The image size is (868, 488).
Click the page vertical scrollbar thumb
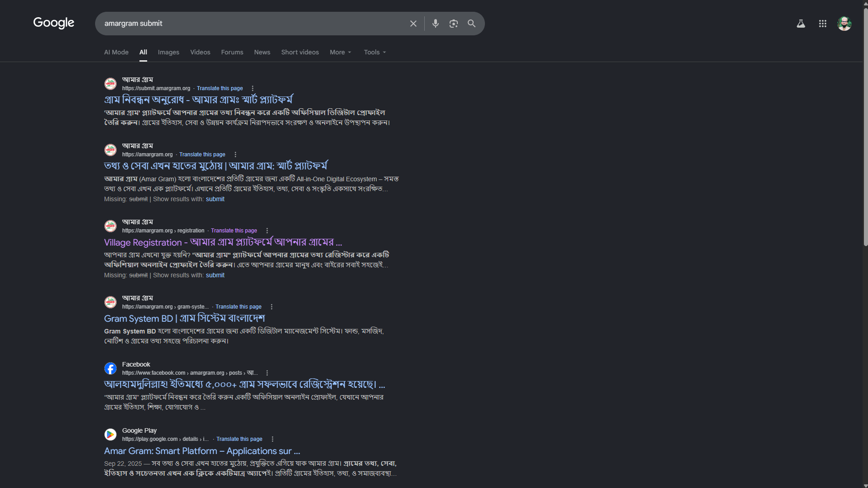pyautogui.click(x=865, y=127)
